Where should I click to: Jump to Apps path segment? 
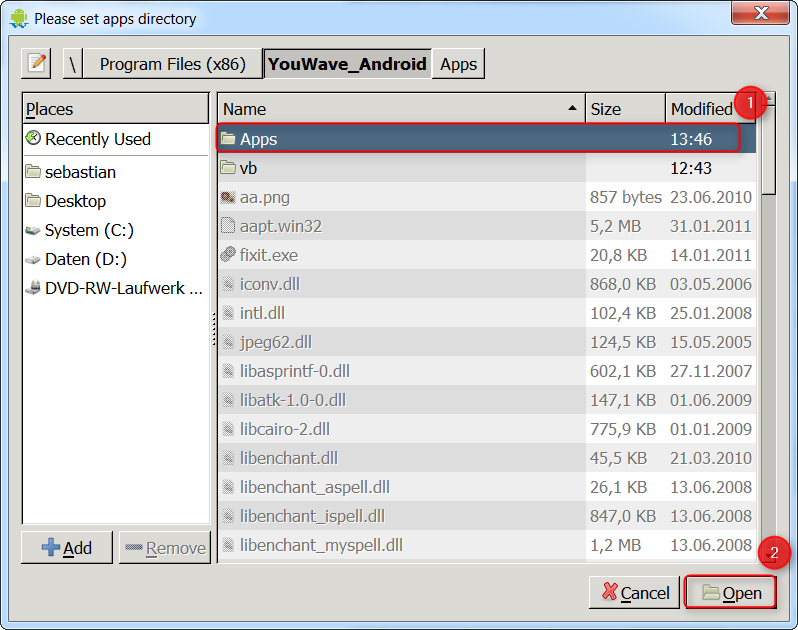pyautogui.click(x=458, y=64)
